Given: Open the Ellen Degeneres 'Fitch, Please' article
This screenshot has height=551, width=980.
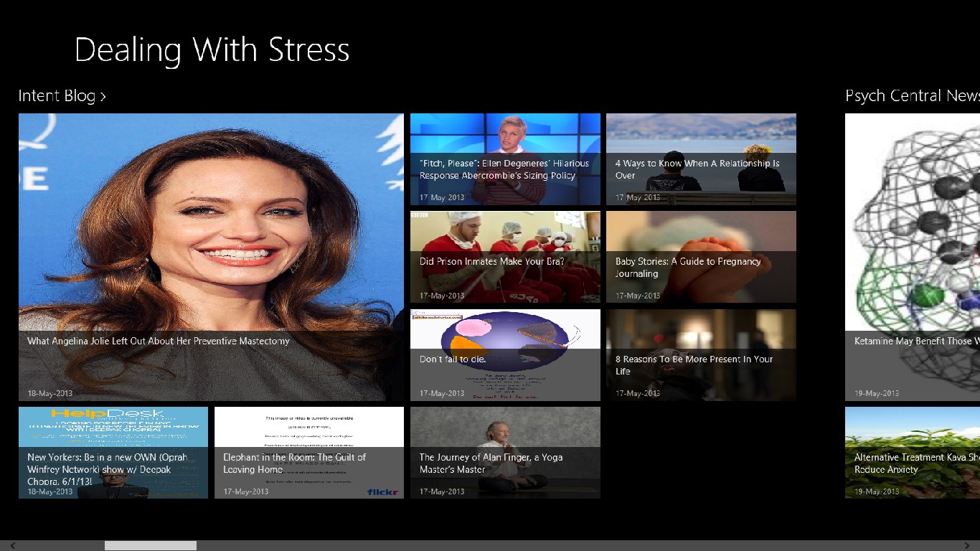Looking at the screenshot, I should (x=505, y=159).
